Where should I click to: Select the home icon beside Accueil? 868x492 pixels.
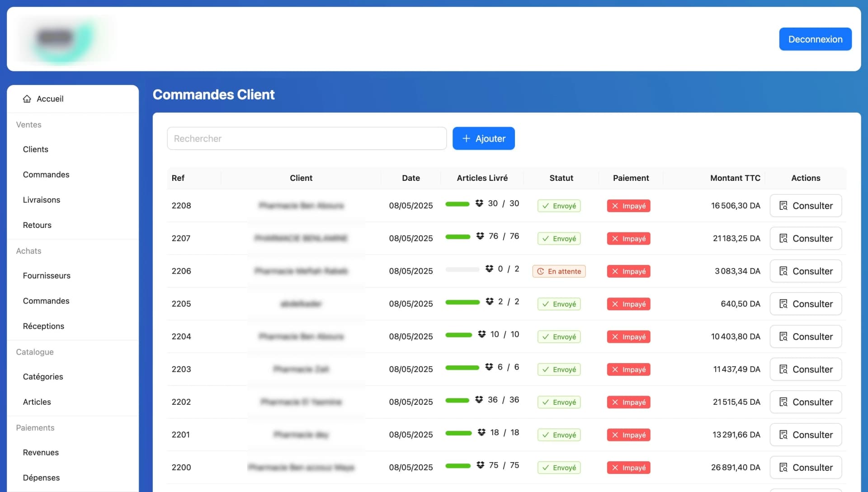pyautogui.click(x=27, y=99)
